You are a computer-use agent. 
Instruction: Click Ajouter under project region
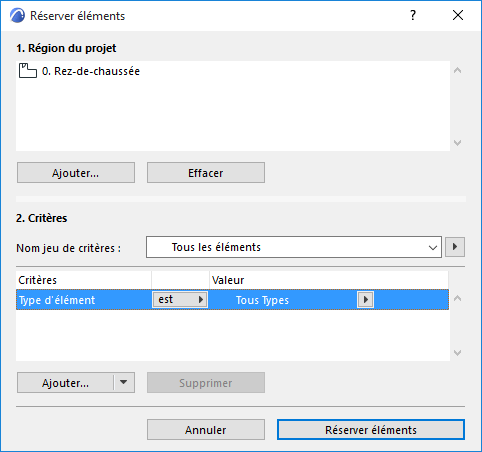click(x=76, y=173)
